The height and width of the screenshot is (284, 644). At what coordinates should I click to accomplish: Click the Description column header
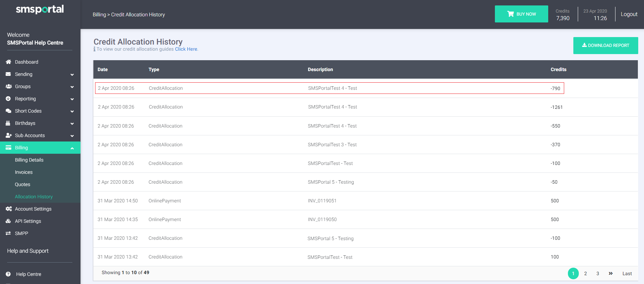point(320,69)
